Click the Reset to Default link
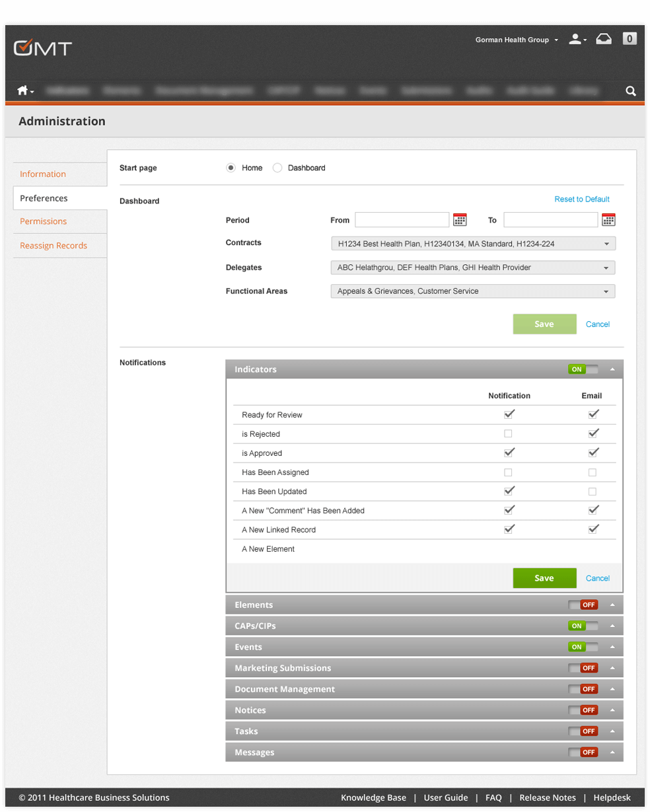 pyautogui.click(x=582, y=200)
